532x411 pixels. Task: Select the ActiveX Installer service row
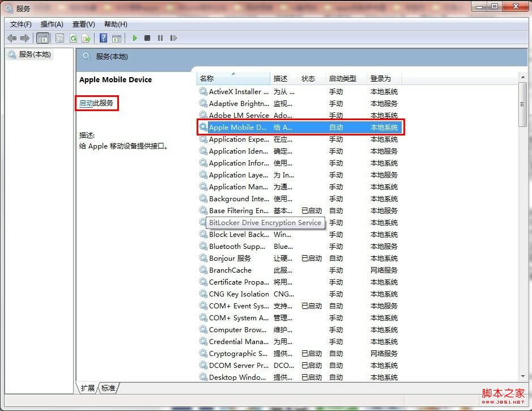coord(299,92)
